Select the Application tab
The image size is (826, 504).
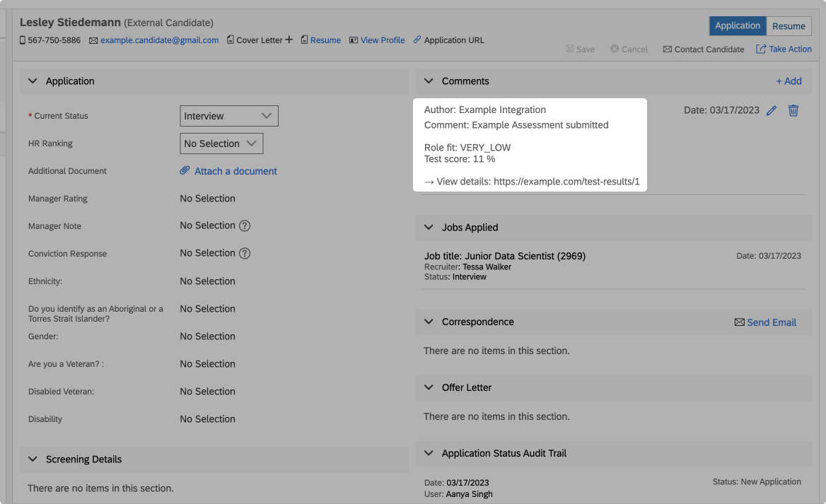tap(738, 25)
